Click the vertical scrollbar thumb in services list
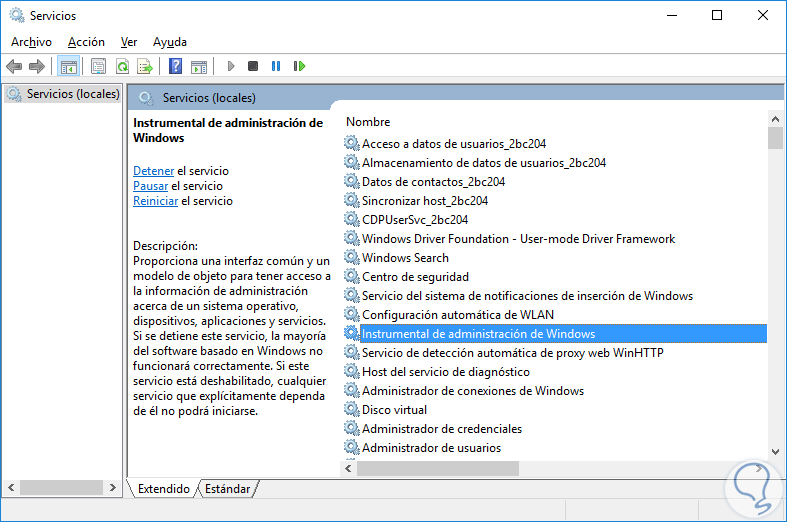The height and width of the screenshot is (522, 787). click(775, 138)
